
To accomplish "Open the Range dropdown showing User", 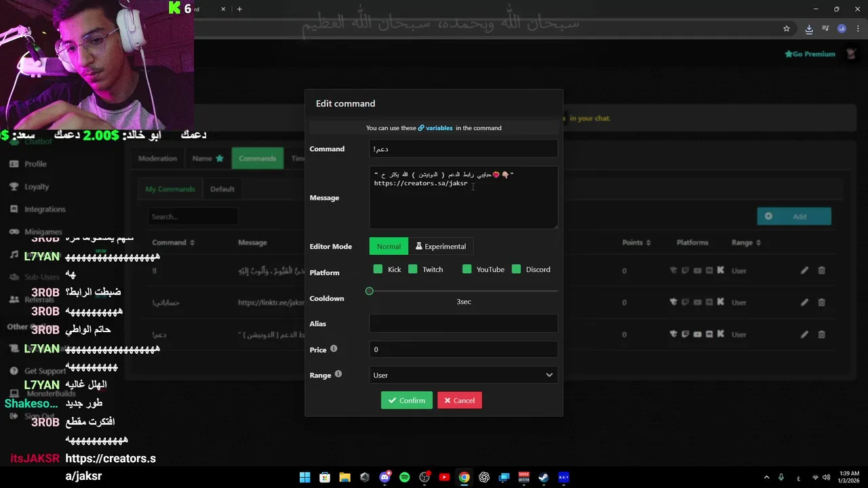I will click(464, 375).
